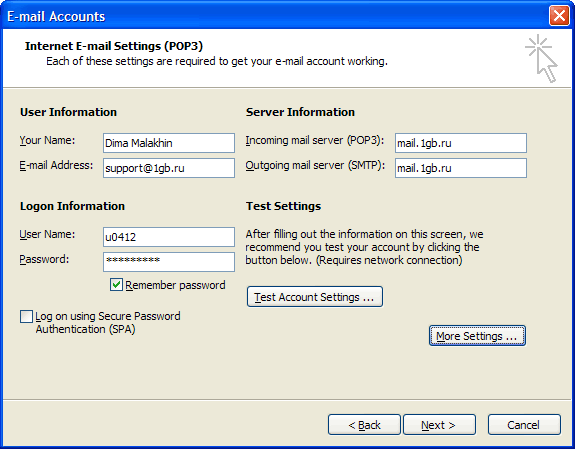Click the Internet E-mail Settings (POP3) heading
Viewport: 575px width, 449px height.
pos(114,46)
